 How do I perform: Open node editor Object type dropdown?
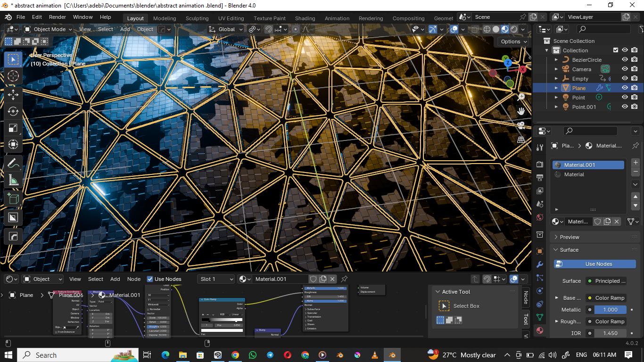point(42,279)
